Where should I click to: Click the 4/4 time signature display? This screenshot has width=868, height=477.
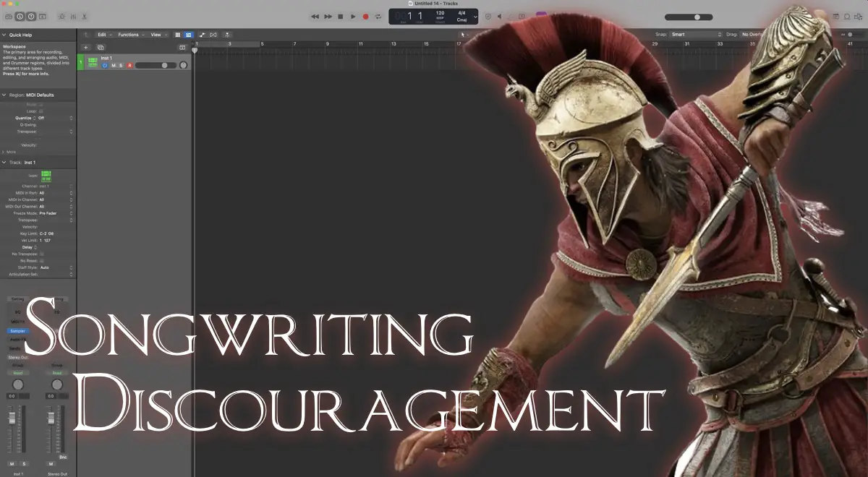(x=461, y=13)
